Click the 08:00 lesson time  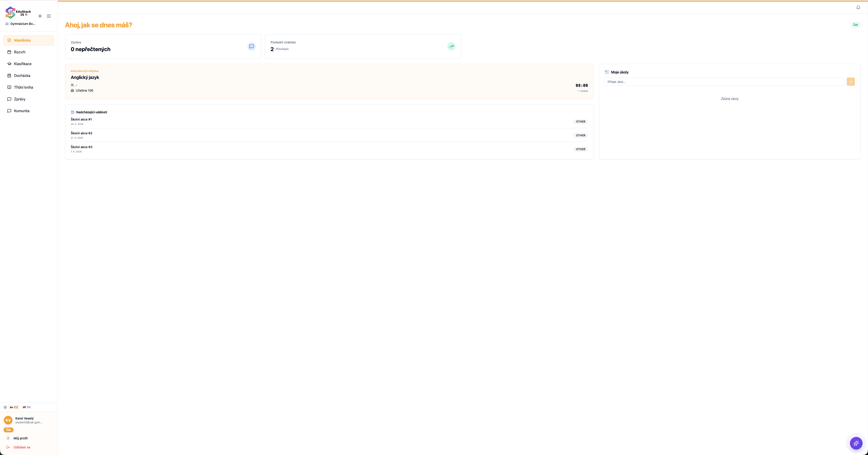(582, 86)
